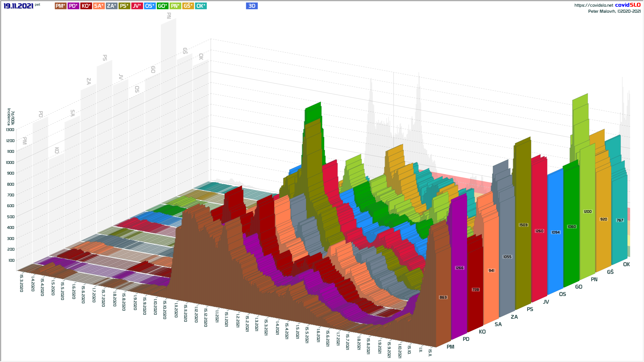Click the 19.11.2021 date label
Image resolution: width=644 pixels, height=362 pixels.
[x=18, y=6]
